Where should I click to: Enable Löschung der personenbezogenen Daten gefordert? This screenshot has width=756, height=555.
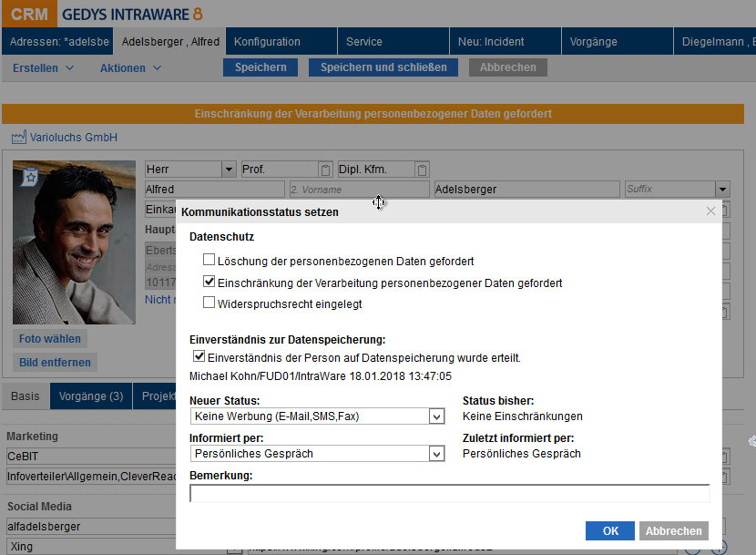(209, 261)
